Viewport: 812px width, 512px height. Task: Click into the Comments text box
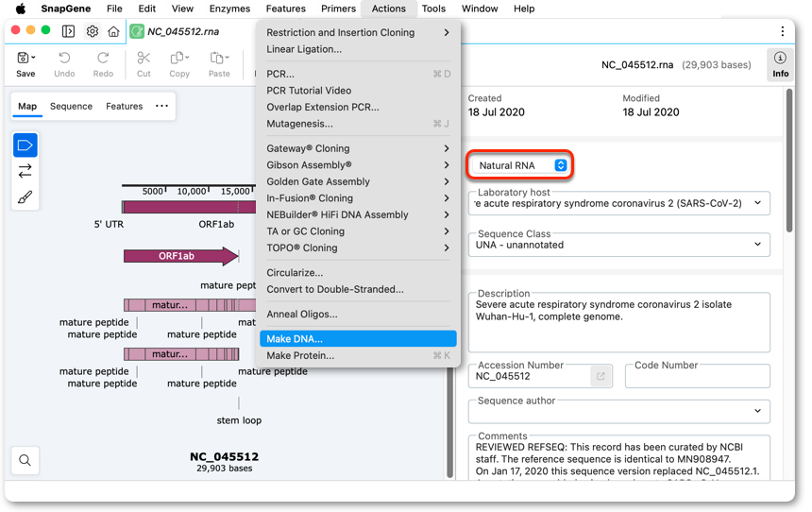(618, 458)
